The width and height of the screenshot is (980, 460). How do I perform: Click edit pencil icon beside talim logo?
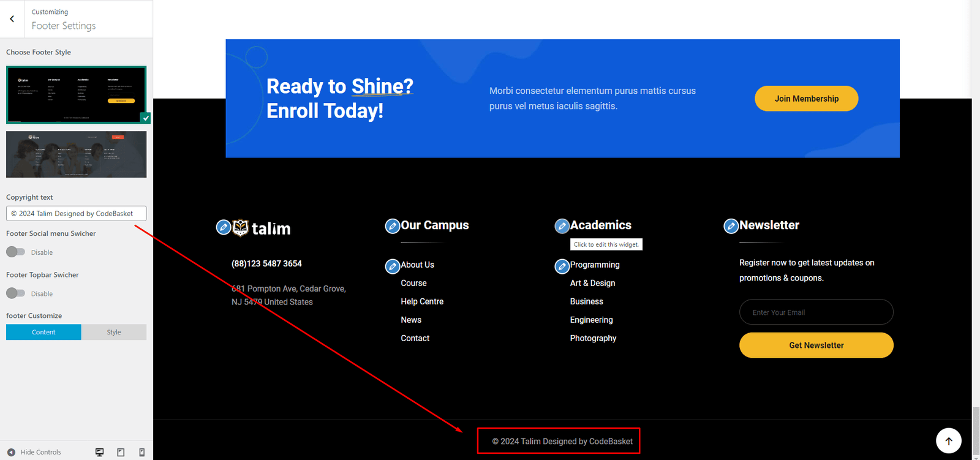(224, 227)
